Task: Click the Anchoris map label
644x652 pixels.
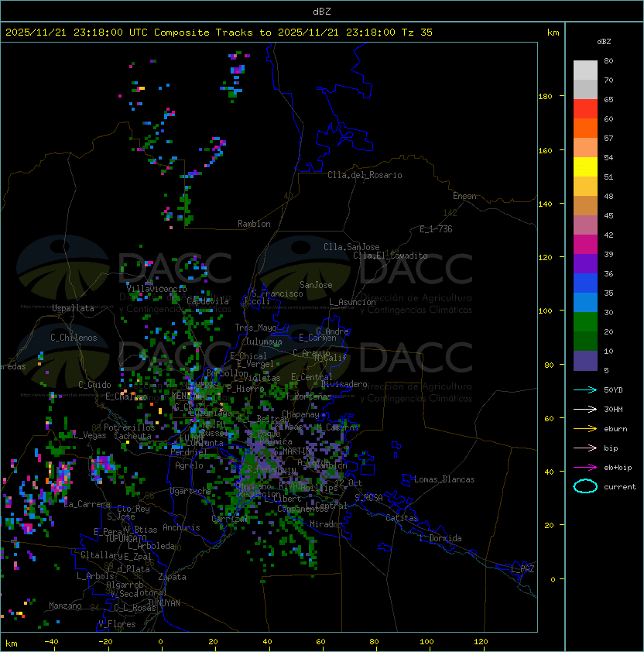Action: pos(181,527)
